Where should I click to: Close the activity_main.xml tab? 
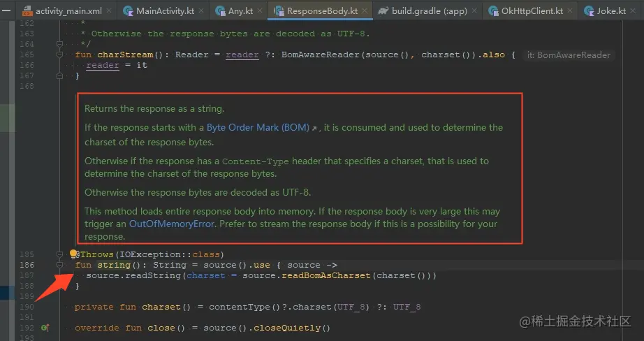pyautogui.click(x=109, y=11)
